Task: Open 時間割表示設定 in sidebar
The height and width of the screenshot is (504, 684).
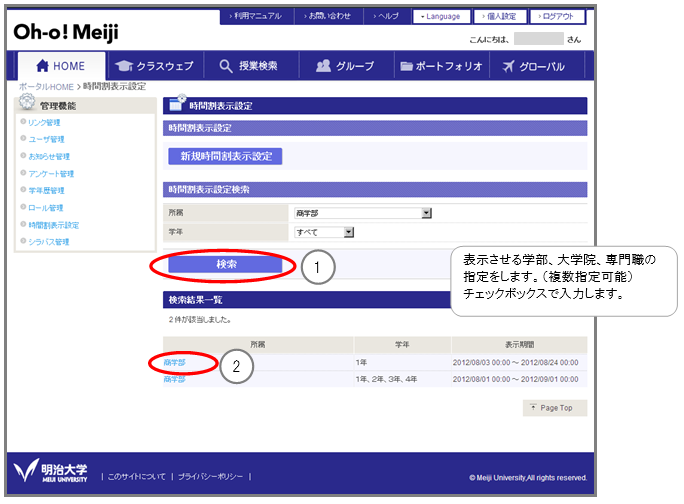Action: tap(54, 225)
